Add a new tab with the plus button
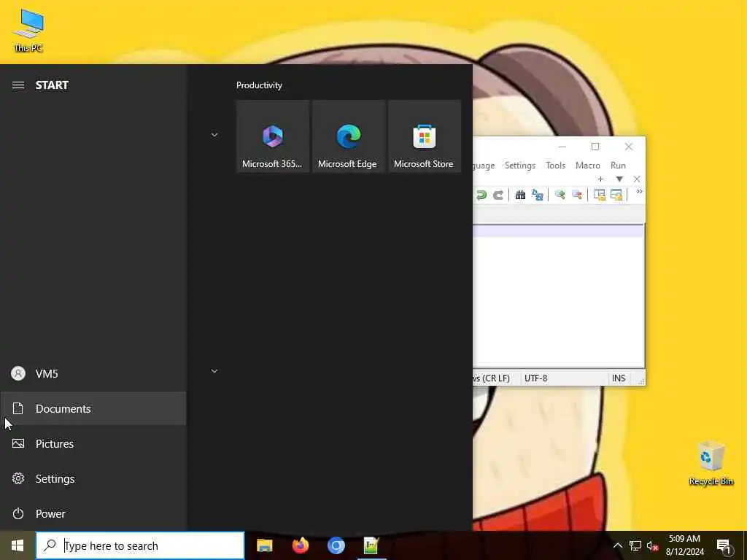747x560 pixels. pyautogui.click(x=601, y=179)
